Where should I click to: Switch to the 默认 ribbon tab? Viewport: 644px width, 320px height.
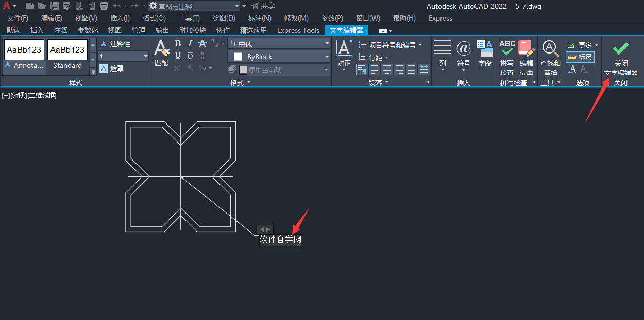(x=13, y=30)
